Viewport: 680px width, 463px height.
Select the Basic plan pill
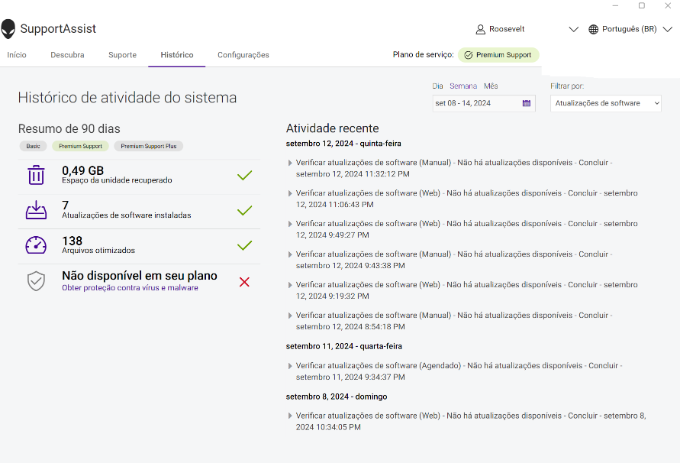[x=33, y=146]
